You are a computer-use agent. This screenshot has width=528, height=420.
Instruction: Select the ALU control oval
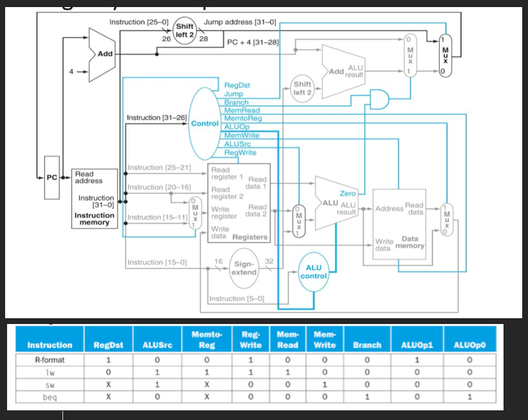[312, 272]
